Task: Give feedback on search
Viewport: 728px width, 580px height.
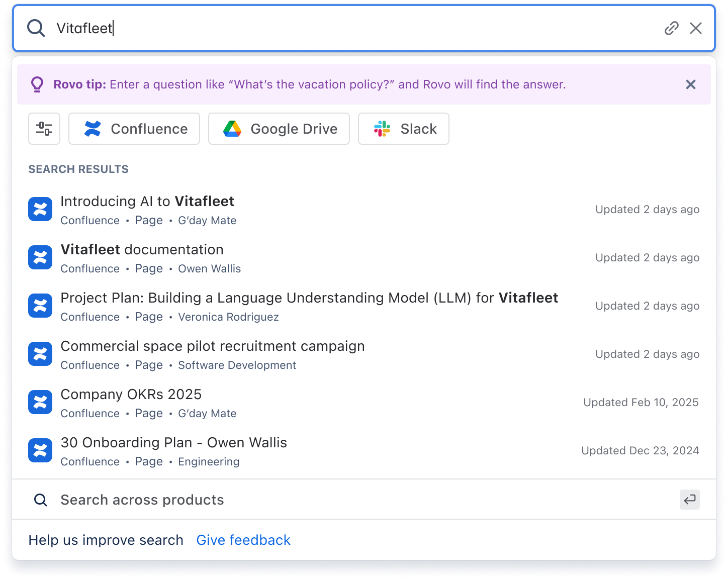Action: pyautogui.click(x=243, y=540)
